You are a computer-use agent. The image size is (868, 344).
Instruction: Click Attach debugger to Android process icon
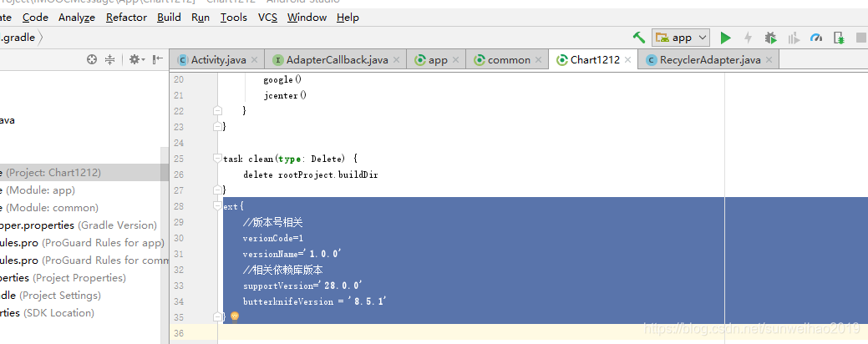coord(840,38)
